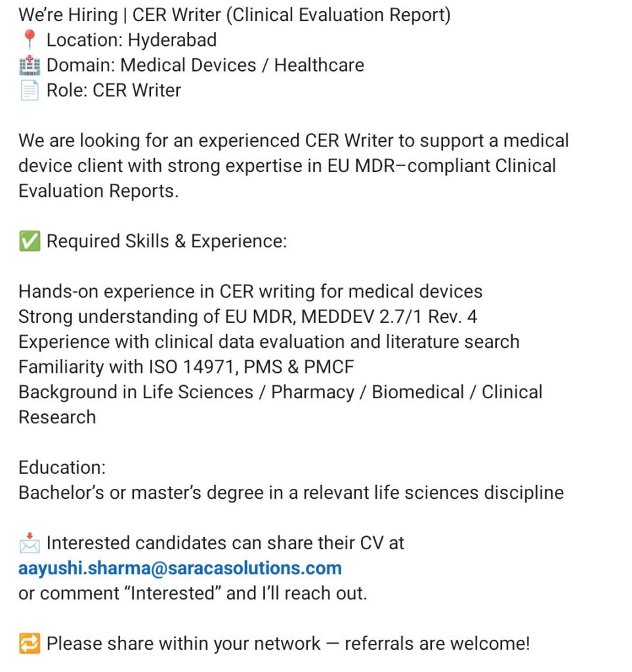Click the "We're Hiring | CER Writer" headline

click(x=234, y=15)
